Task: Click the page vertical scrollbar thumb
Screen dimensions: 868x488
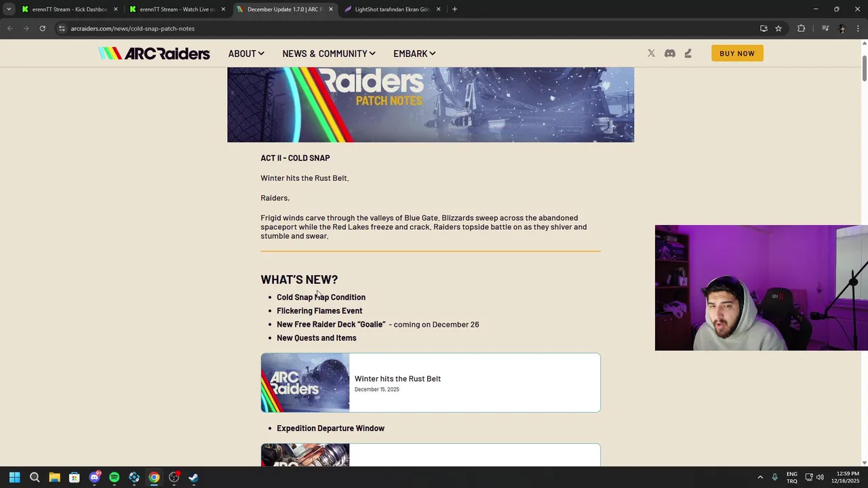Action: tap(864, 70)
